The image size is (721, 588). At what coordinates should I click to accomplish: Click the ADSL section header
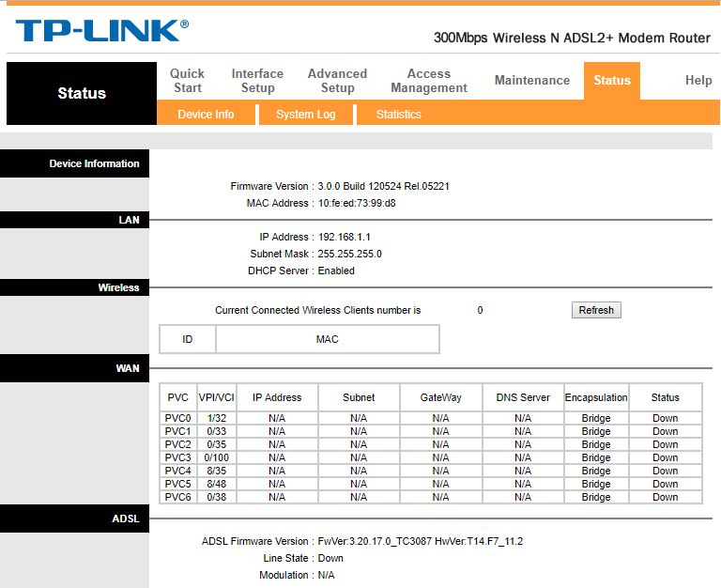74,518
